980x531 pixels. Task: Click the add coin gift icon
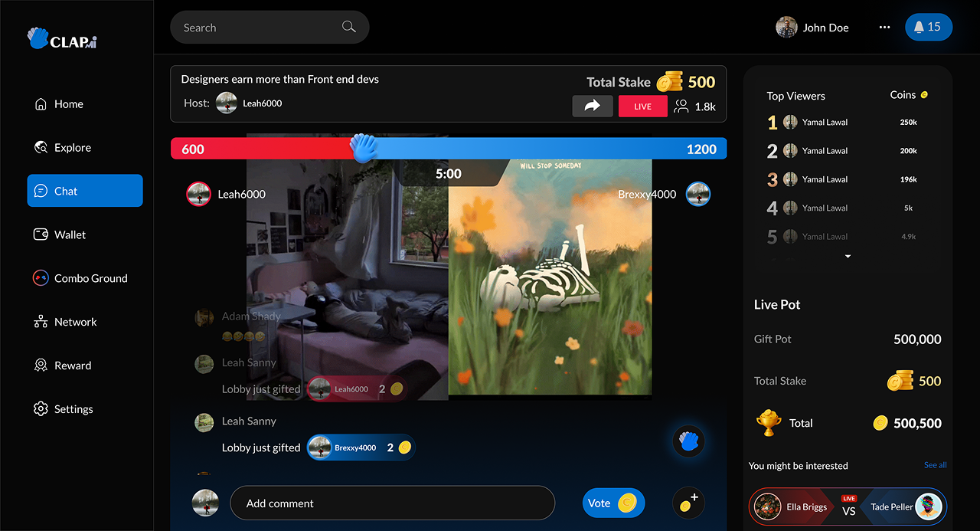(688, 503)
